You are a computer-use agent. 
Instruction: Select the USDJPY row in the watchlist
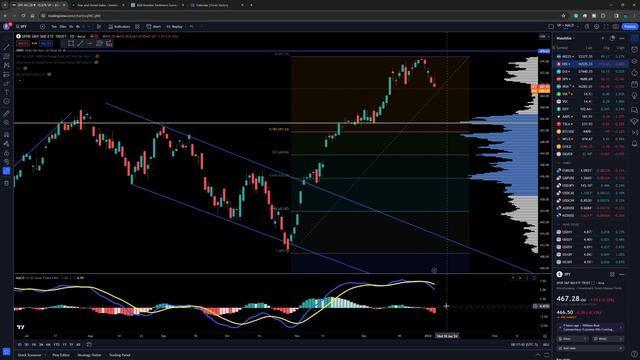[x=591, y=185]
